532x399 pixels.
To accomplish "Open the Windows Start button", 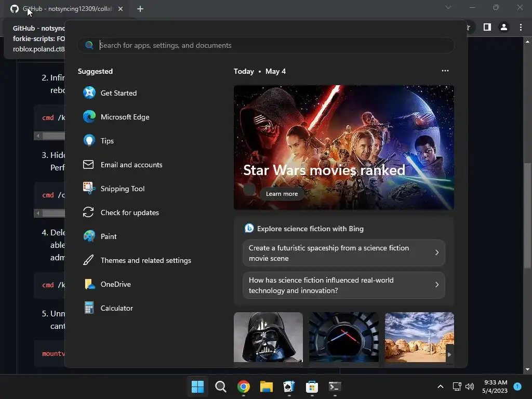I will [x=197, y=387].
